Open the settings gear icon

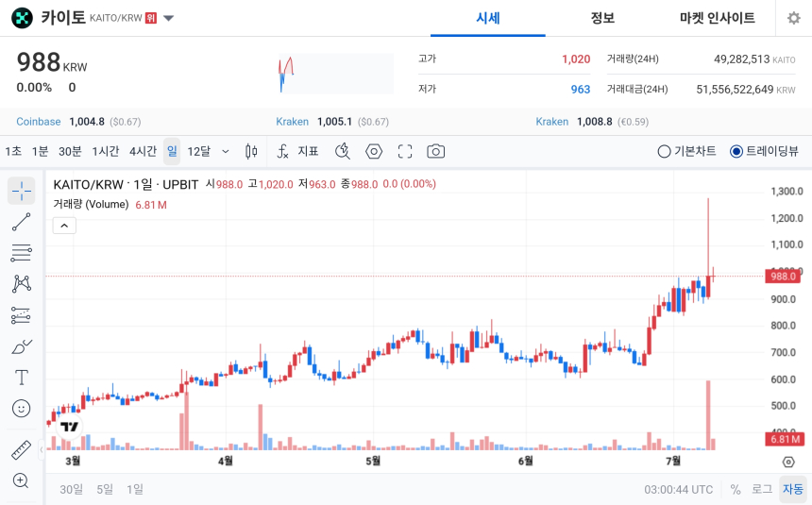(x=793, y=18)
